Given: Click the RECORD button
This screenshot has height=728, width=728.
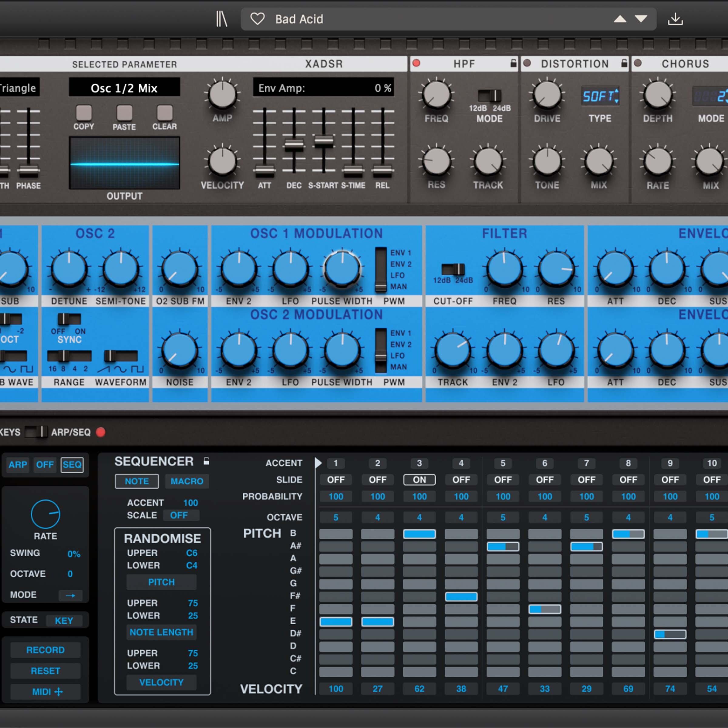Looking at the screenshot, I should coord(45,650).
